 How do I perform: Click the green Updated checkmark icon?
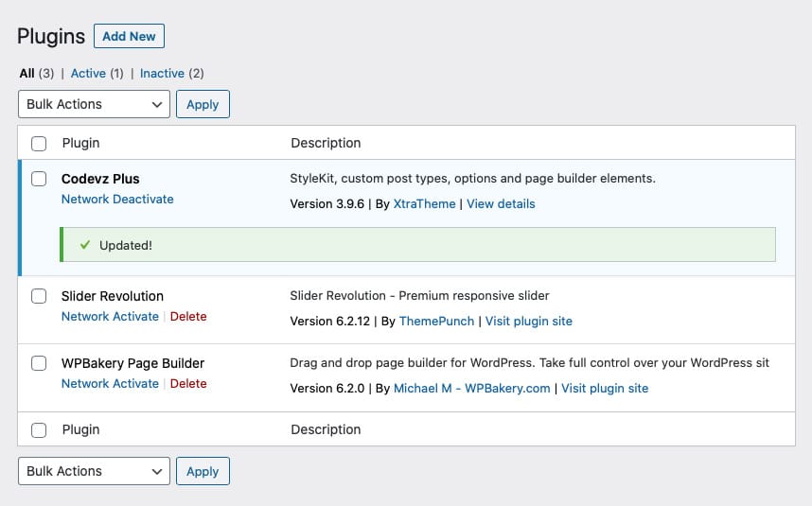tap(84, 245)
